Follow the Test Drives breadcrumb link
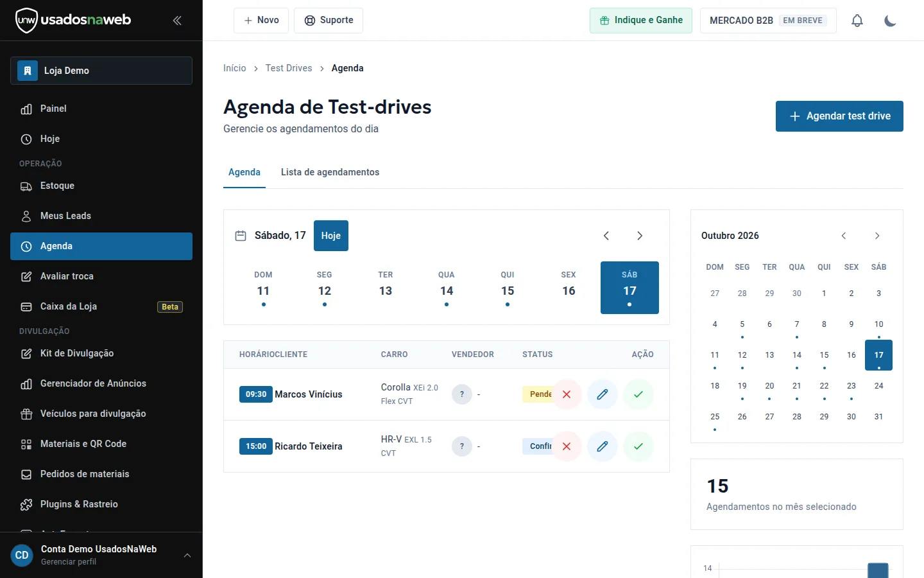Viewport: 924px width, 578px height. [289, 68]
